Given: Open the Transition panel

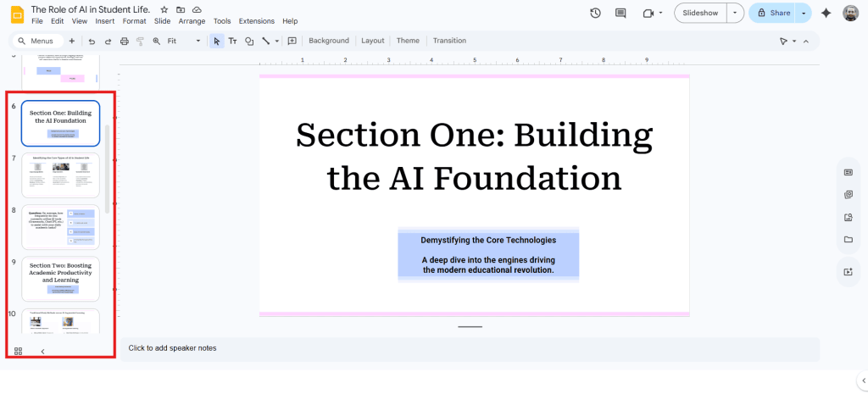Looking at the screenshot, I should click(449, 41).
